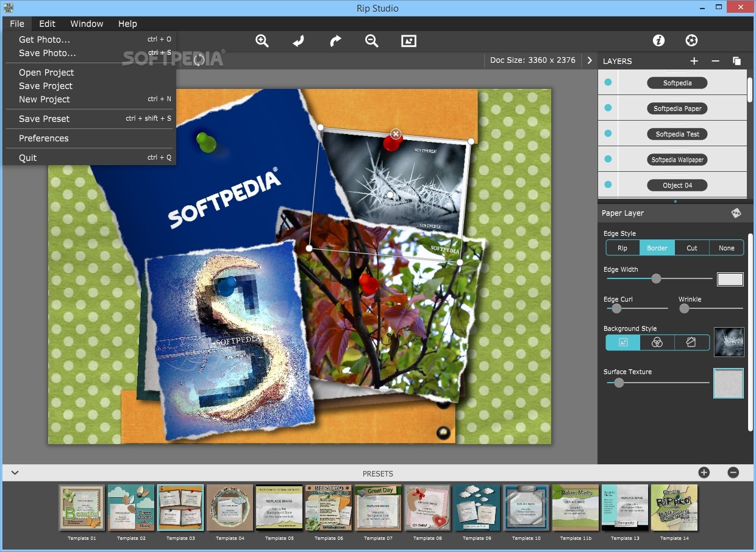The image size is (756, 552).
Task: Select the Softpedia layer name
Action: coord(677,83)
